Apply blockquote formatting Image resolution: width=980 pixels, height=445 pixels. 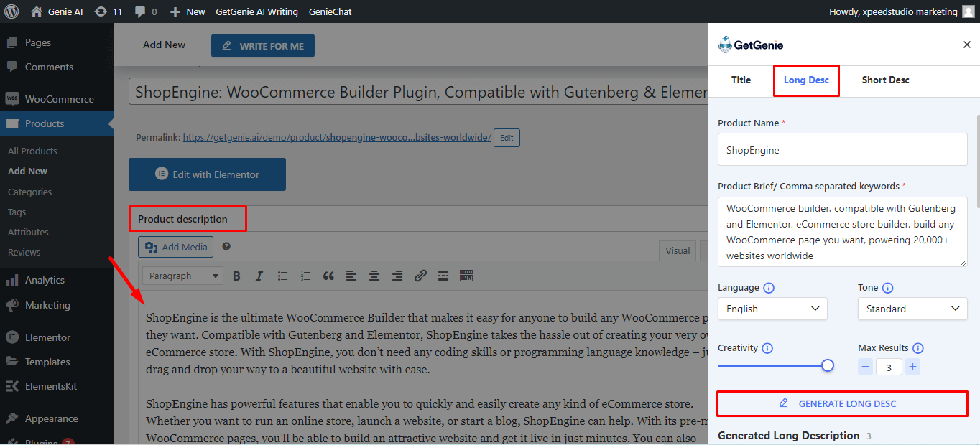click(328, 276)
